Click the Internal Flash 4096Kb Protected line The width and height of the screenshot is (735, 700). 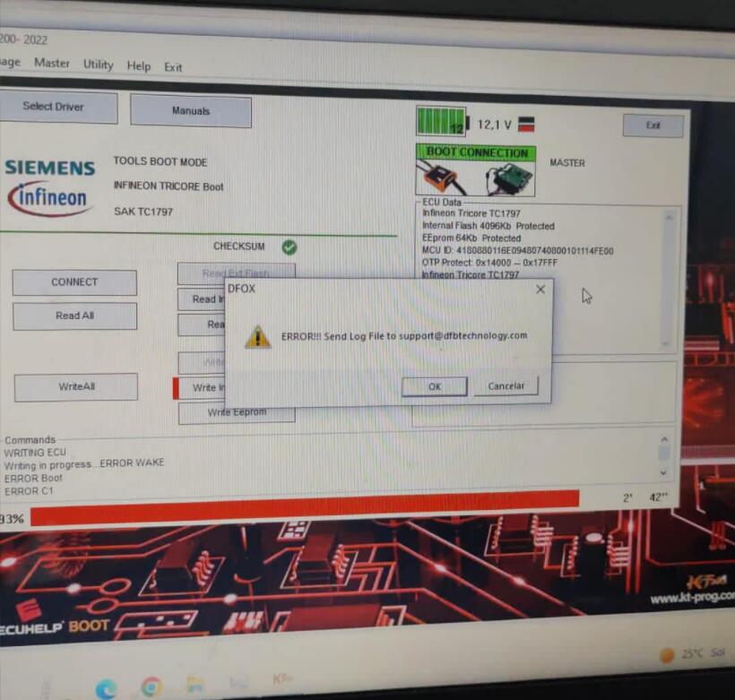coord(488,226)
